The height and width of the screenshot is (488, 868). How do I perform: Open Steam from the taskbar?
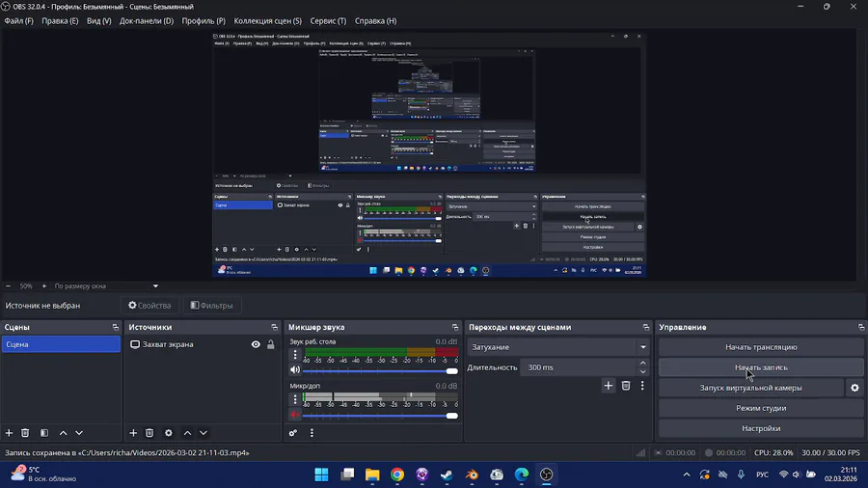(x=447, y=474)
